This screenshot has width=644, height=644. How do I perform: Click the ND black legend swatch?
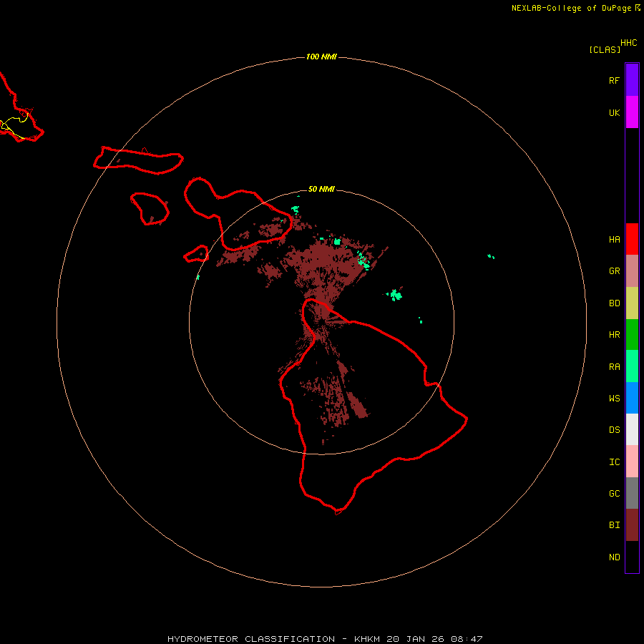pos(632,557)
